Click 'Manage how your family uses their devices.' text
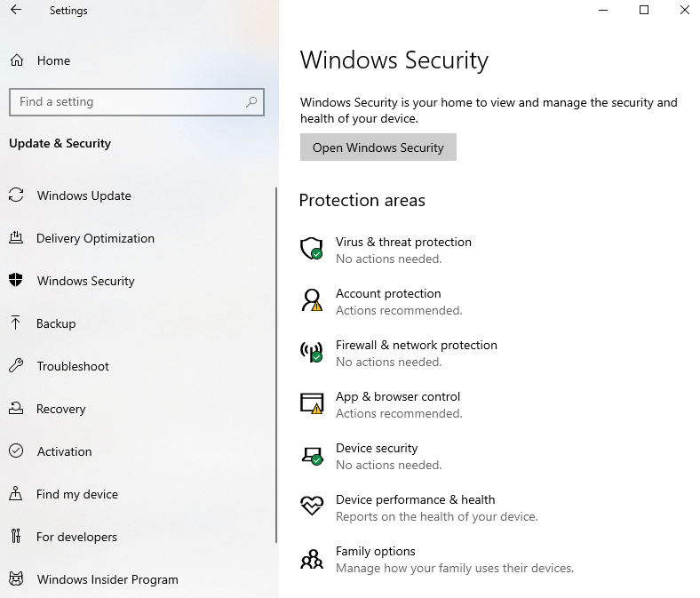This screenshot has height=598, width=700. point(455,568)
